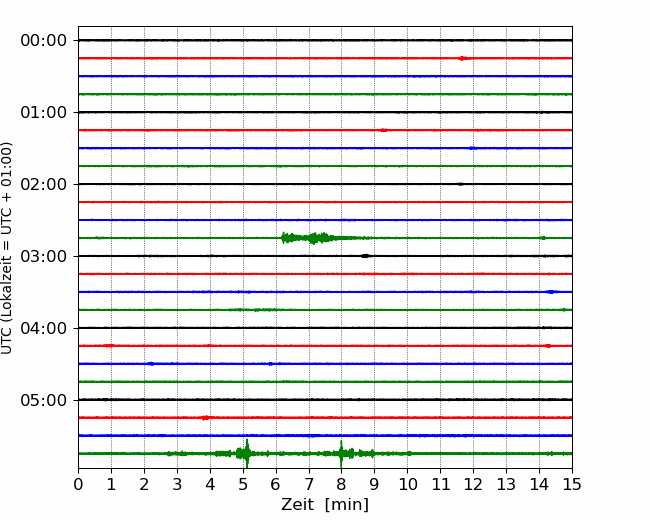650x520 pixels.
Task: Click the red blip on the 00:15 trace
Action: click(x=463, y=58)
